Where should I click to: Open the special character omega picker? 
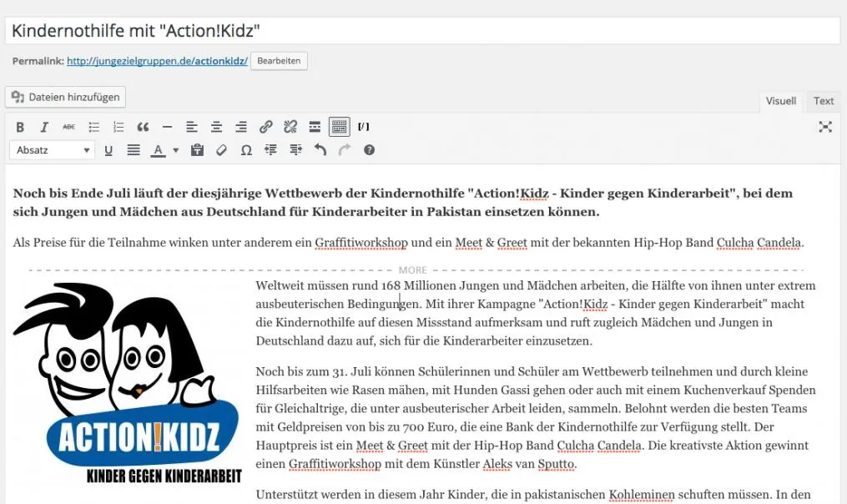(246, 150)
